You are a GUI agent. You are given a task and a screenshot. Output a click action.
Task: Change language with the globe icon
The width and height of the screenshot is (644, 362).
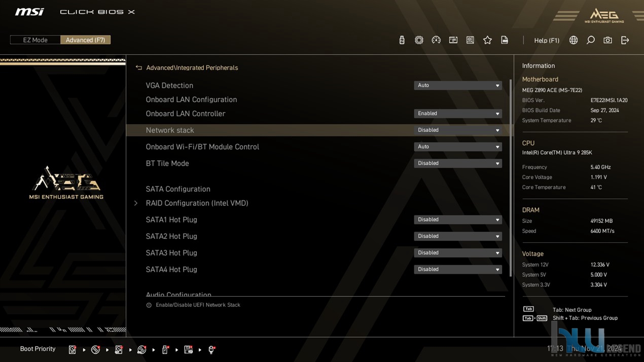coord(574,40)
